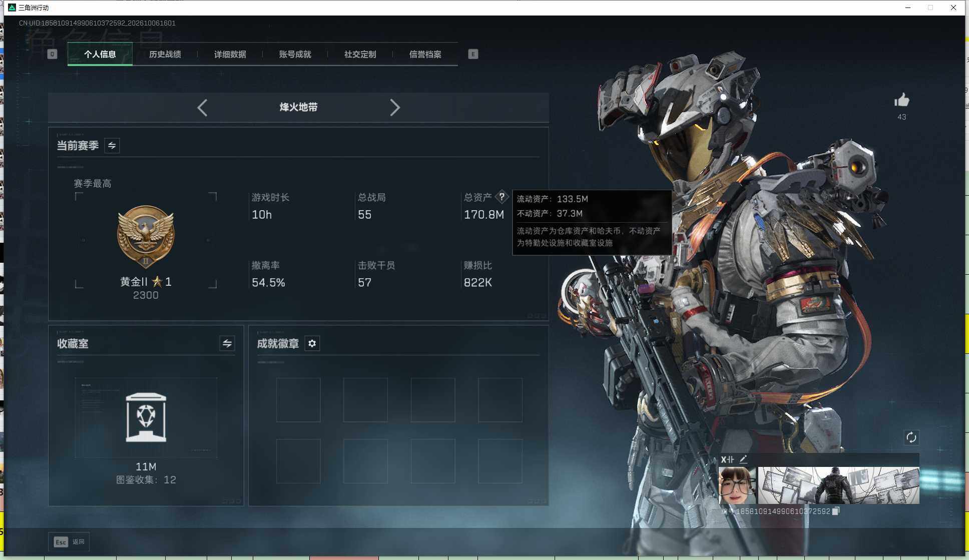Click the 54.5% 撤离率 value
969x560 pixels.
point(268,283)
